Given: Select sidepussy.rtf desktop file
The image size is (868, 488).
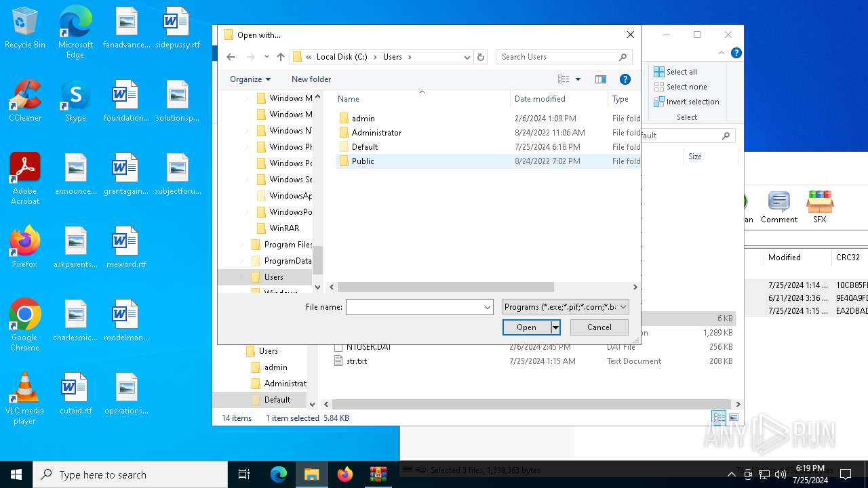Looking at the screenshot, I should point(178,28).
